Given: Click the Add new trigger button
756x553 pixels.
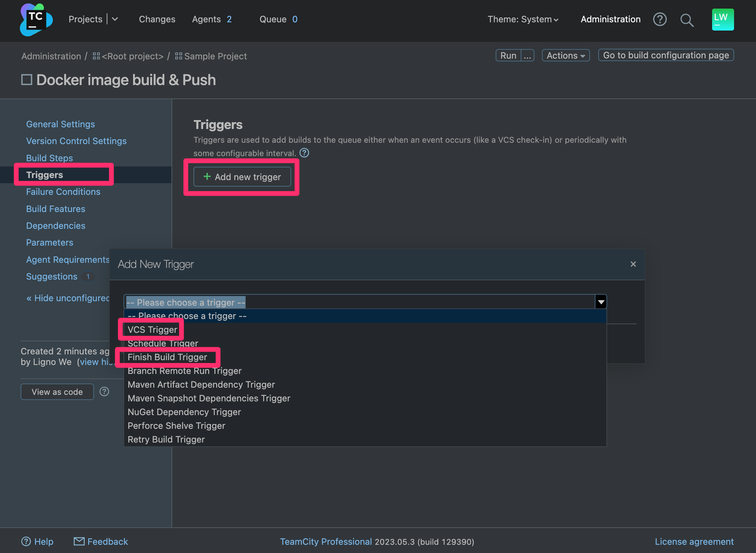Looking at the screenshot, I should pyautogui.click(x=242, y=177).
